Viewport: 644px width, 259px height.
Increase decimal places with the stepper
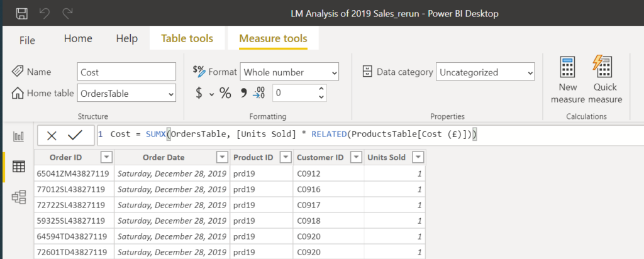point(321,90)
